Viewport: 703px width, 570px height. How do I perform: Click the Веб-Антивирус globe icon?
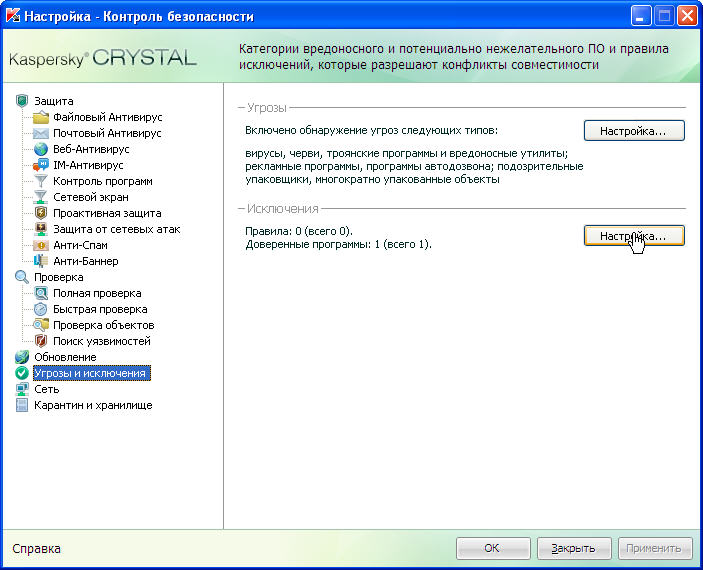point(41,149)
